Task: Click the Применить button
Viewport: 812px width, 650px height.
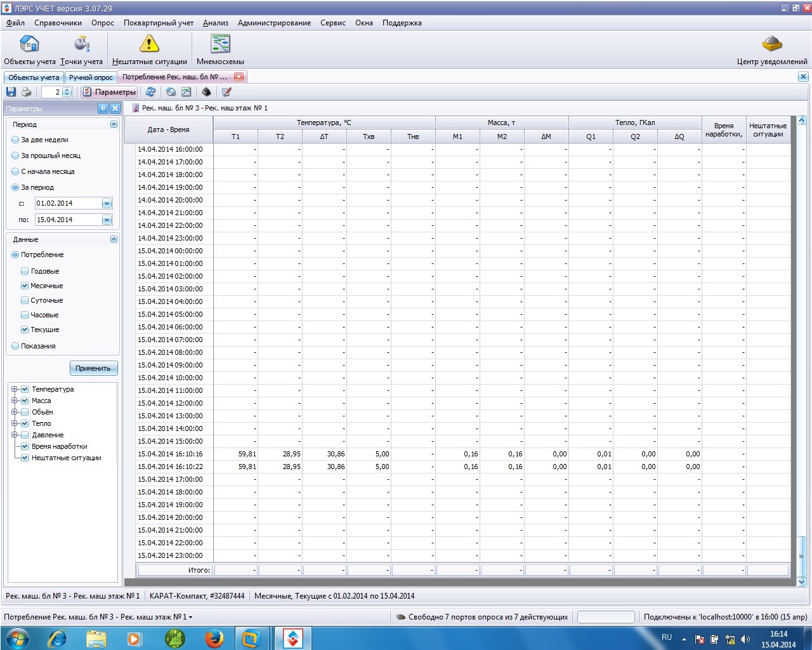Action: 93,368
